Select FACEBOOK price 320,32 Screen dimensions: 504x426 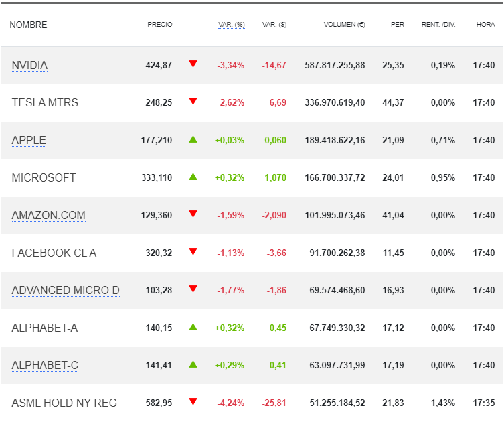[x=159, y=253]
